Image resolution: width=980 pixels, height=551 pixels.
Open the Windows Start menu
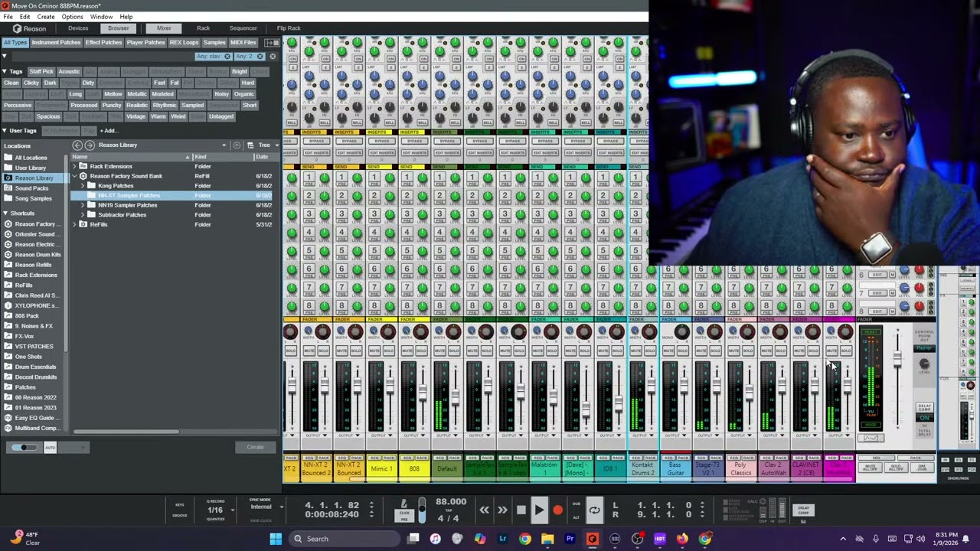(x=276, y=539)
